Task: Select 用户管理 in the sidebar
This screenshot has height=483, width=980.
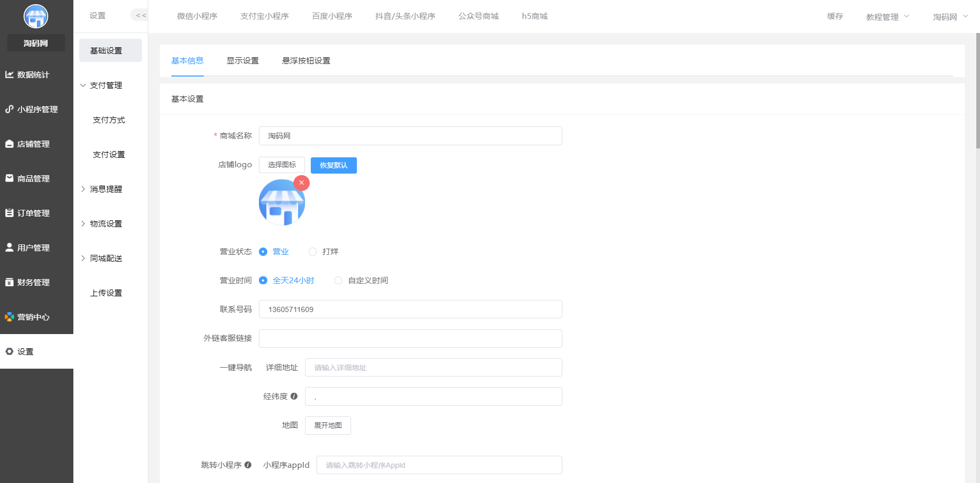Action: click(x=32, y=248)
